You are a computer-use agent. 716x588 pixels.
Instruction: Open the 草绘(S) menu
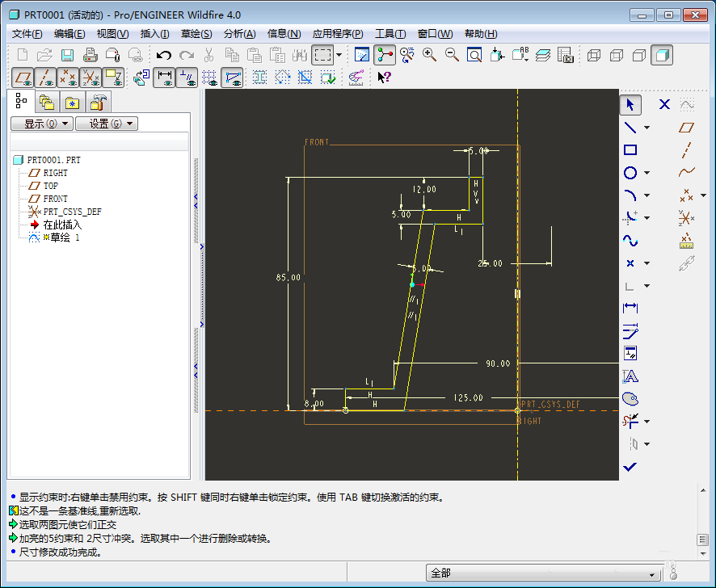pos(196,34)
